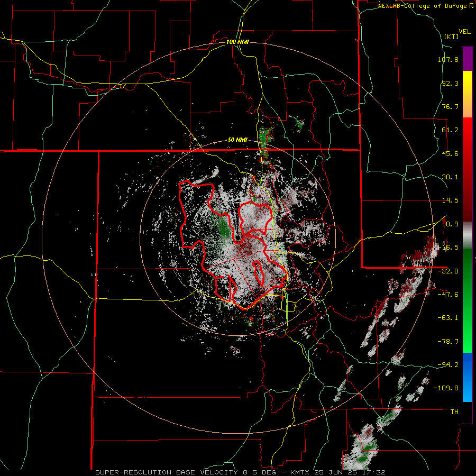
Task: Pick the gray near-zero segment of the color bar
Action: point(467,235)
